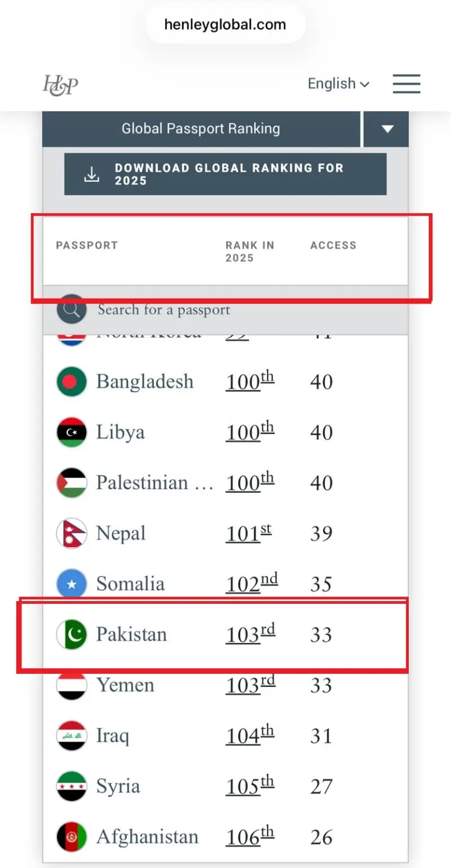The image size is (451, 868).
Task: Open Syria's 105th rank link
Action: (250, 786)
